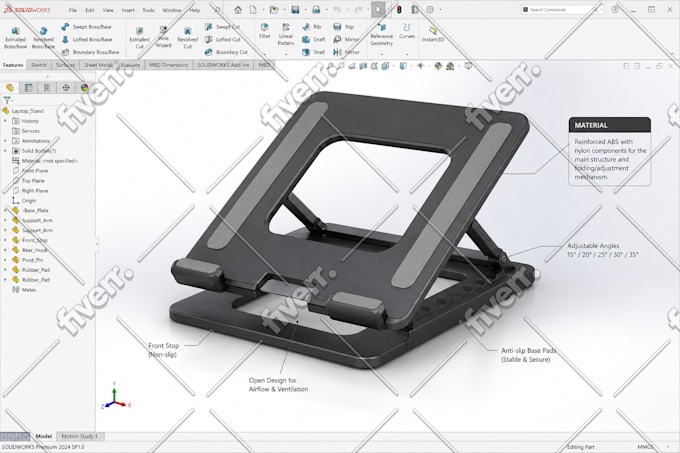Open the DimXpertManager crosshair tab
The width and height of the screenshot is (680, 453).
point(65,88)
